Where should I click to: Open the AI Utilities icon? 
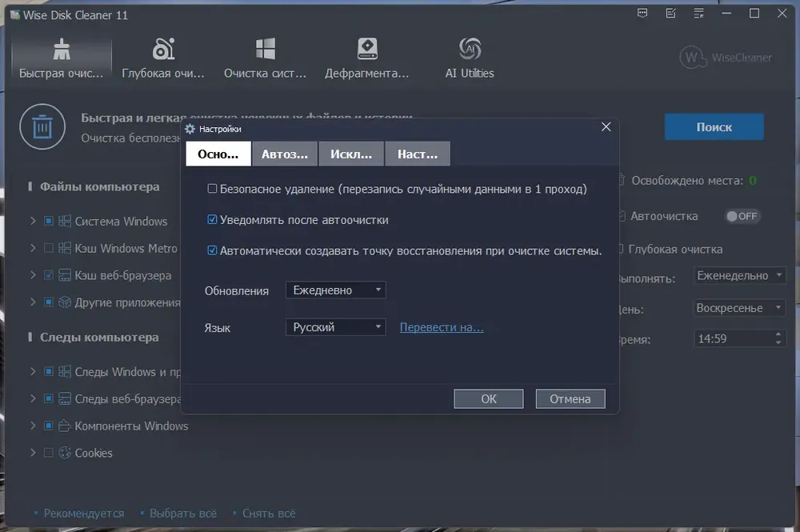(470, 50)
